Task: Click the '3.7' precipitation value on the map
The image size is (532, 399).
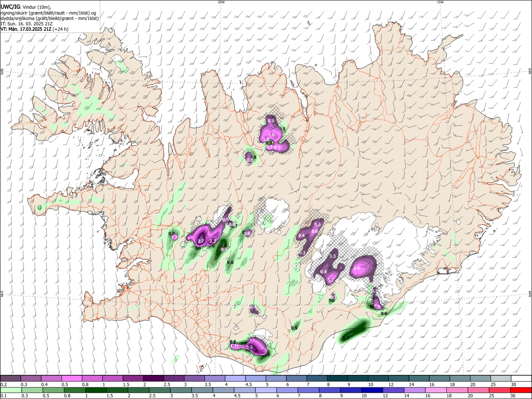Action: [x=200, y=241]
